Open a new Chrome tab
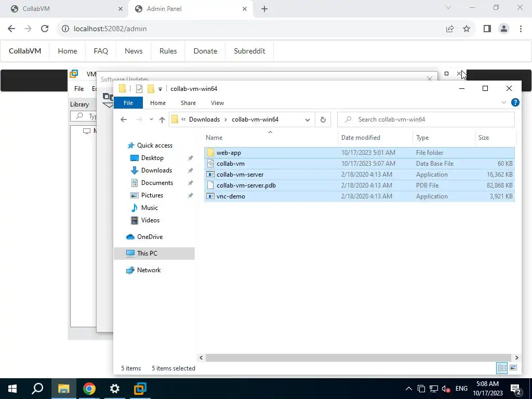The height and width of the screenshot is (399, 532). coord(264,9)
